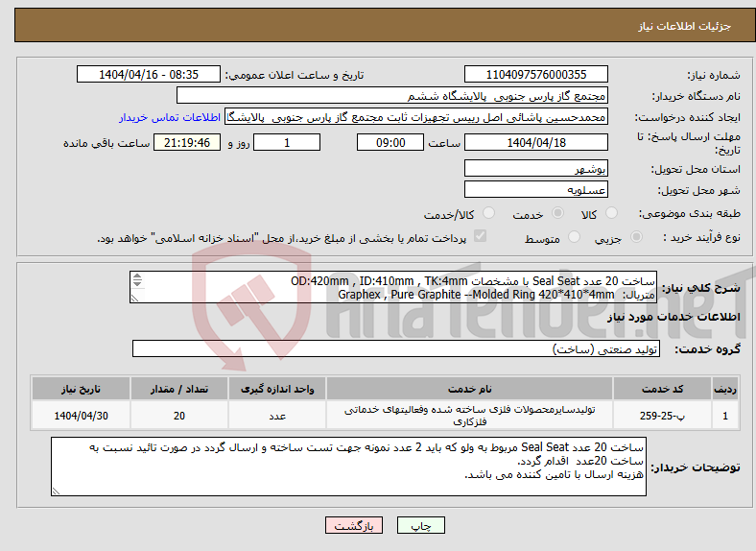
Task: Click the کد خدمت column header
Action: tap(663, 389)
